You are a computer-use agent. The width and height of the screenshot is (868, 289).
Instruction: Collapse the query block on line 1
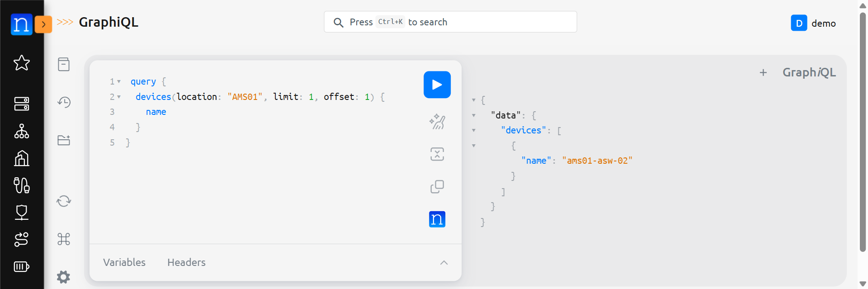pyautogui.click(x=119, y=82)
